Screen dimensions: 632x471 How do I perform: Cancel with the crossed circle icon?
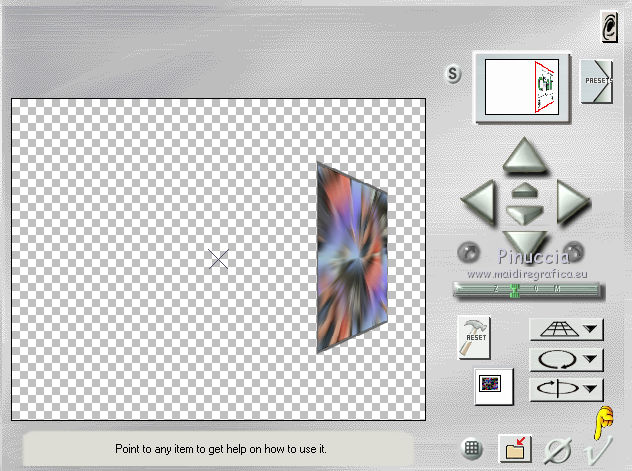pyautogui.click(x=558, y=450)
